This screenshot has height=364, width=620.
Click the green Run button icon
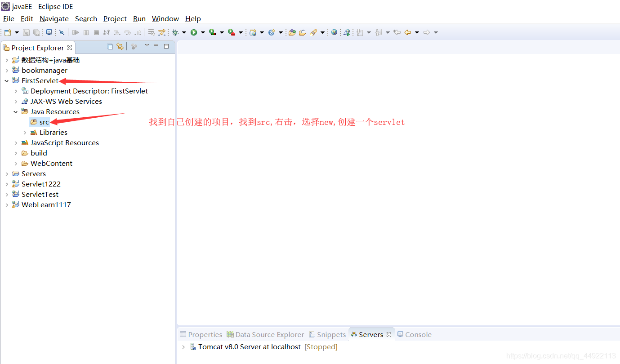[x=194, y=32]
